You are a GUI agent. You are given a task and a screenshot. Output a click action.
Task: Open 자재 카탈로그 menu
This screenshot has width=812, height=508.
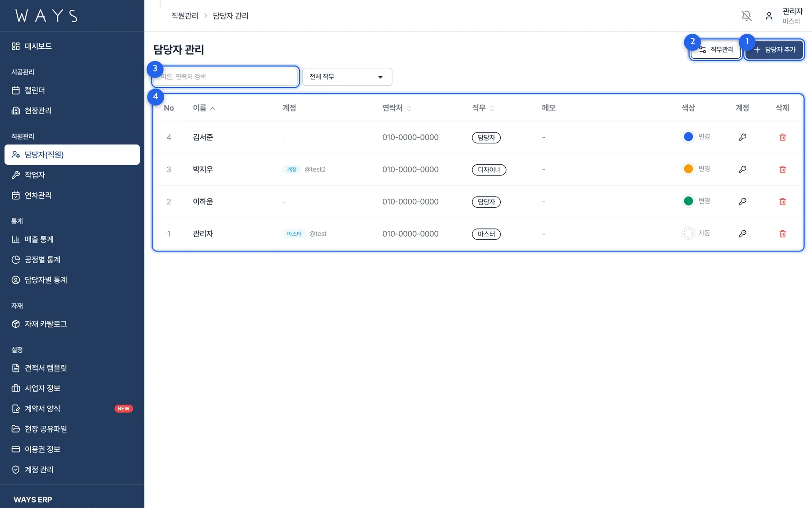(x=72, y=324)
